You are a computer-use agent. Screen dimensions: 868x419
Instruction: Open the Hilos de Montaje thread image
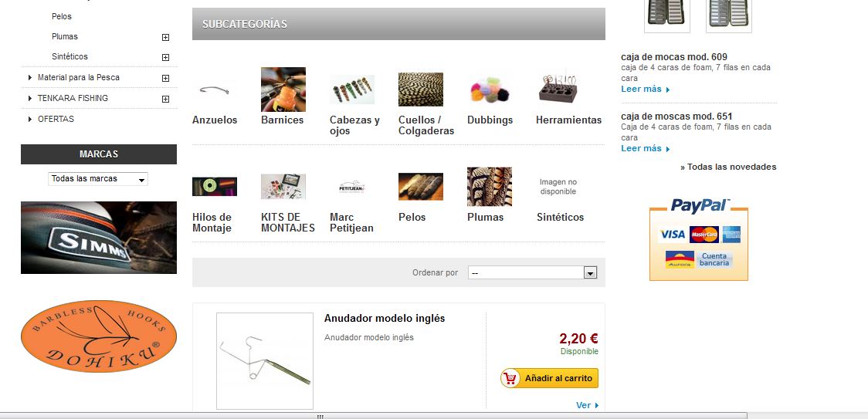point(214,187)
